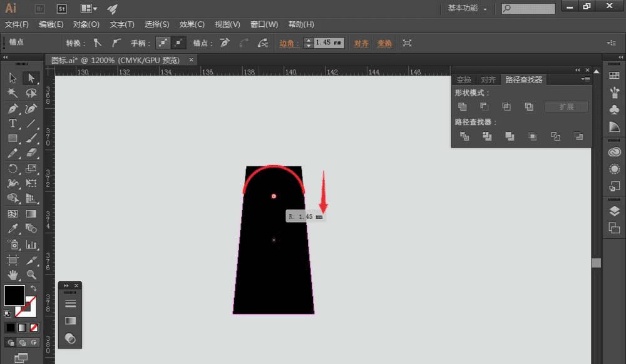Select the Type tool
Viewport: 626px width, 364px height.
tap(13, 123)
